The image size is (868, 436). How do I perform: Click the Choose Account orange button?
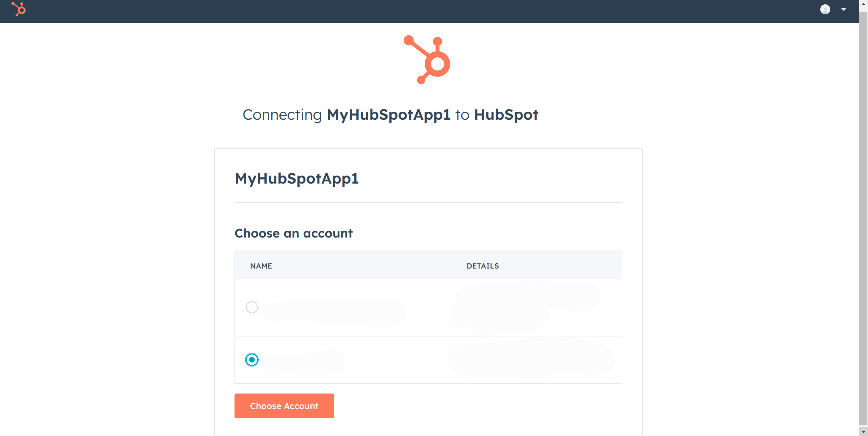(284, 406)
